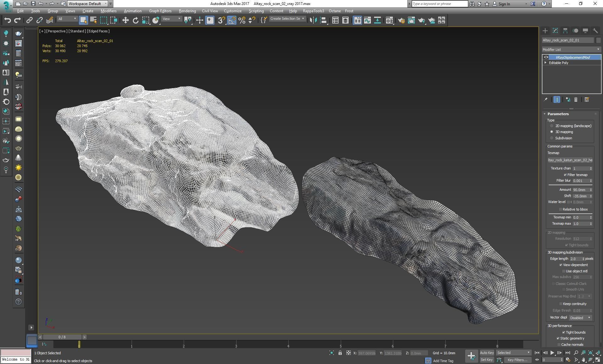
Task: Toggle the Angle Snap icon
Action: (231, 20)
